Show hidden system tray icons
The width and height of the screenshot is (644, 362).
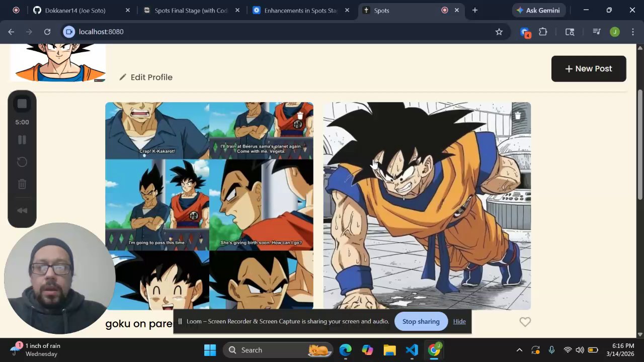click(519, 350)
